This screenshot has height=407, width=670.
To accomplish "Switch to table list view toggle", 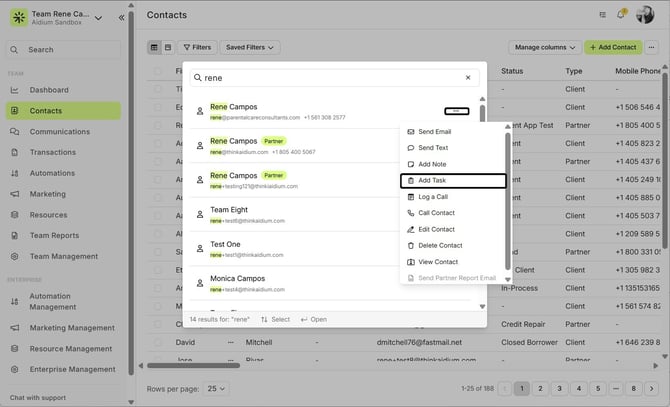I will tap(155, 47).
